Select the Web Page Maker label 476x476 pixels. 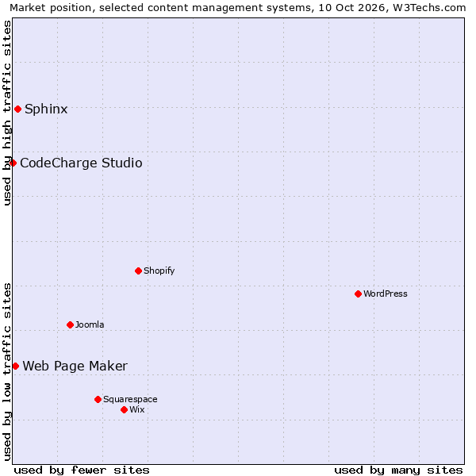click(75, 366)
